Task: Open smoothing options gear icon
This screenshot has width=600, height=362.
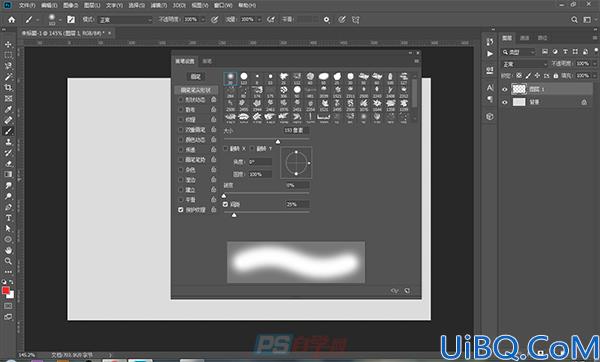Action: click(326, 20)
